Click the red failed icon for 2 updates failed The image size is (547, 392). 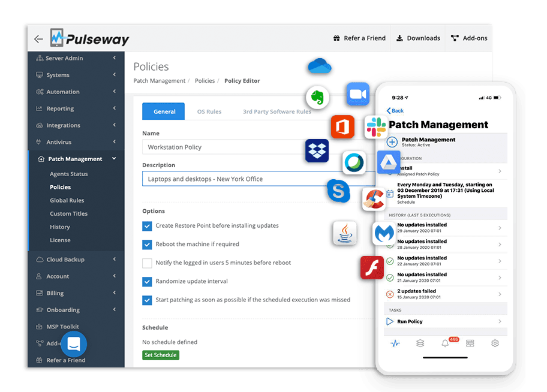(390, 294)
